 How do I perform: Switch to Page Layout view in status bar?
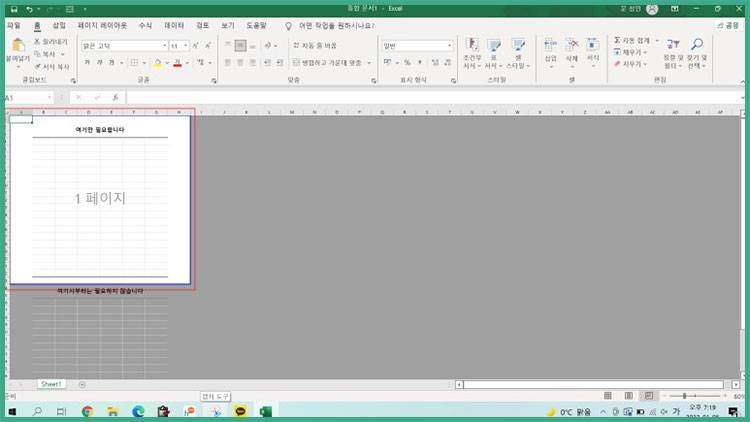pyautogui.click(x=629, y=396)
